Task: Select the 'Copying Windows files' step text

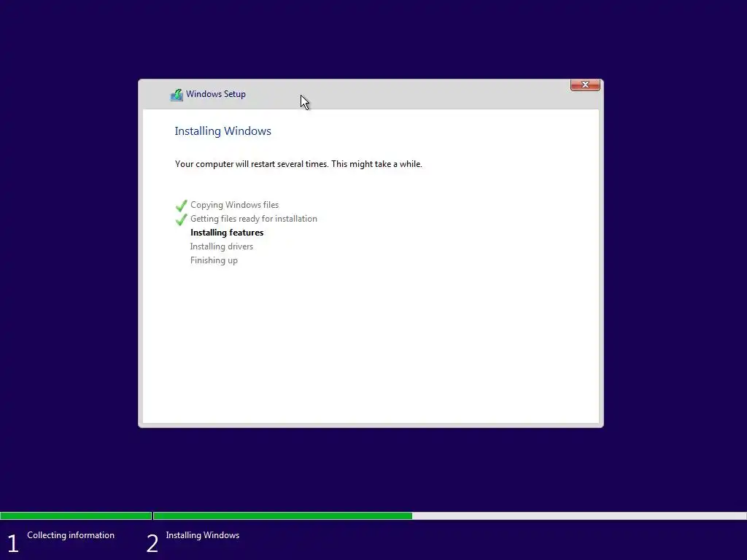Action: coord(234,205)
